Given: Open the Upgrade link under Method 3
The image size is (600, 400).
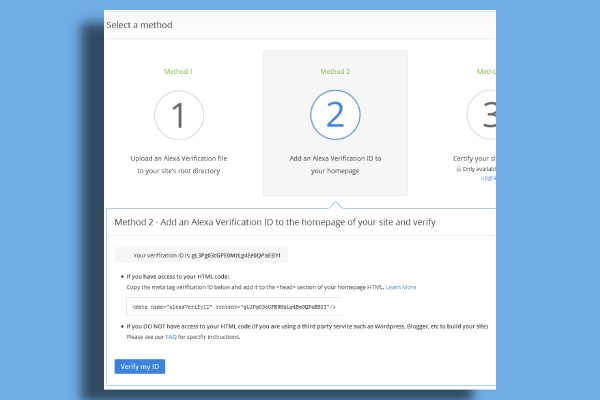Looking at the screenshot, I should coord(487,178).
